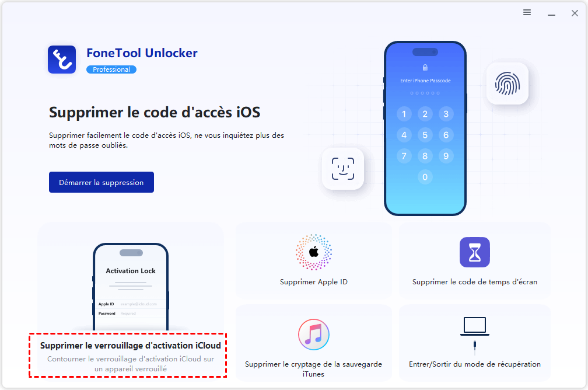588x390 pixels.
Task: Click the fingerprint Touch ID icon
Action: coord(508,83)
